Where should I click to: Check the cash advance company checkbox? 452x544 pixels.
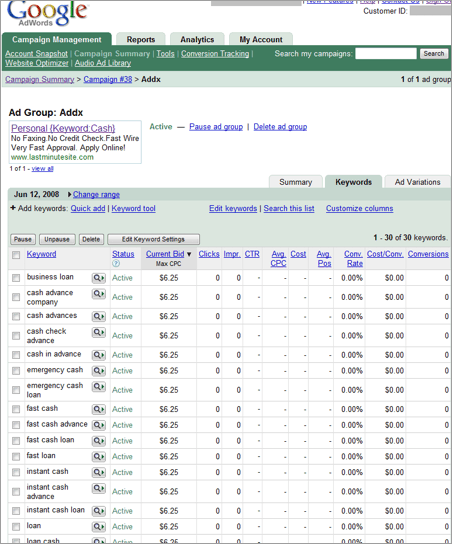pyautogui.click(x=16, y=297)
